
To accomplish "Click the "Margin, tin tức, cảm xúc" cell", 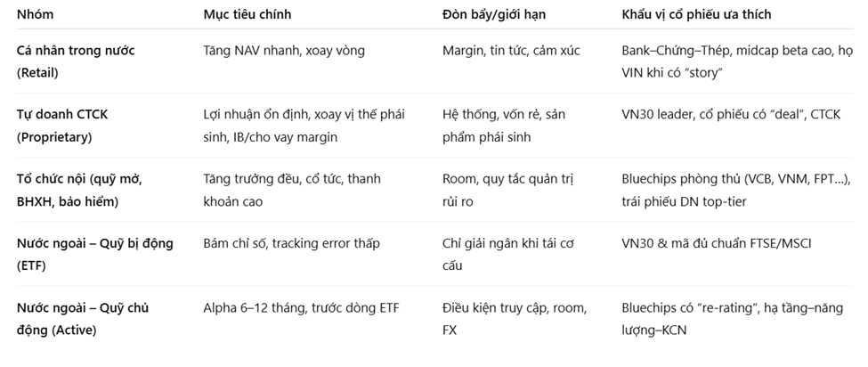I will coord(510,51).
